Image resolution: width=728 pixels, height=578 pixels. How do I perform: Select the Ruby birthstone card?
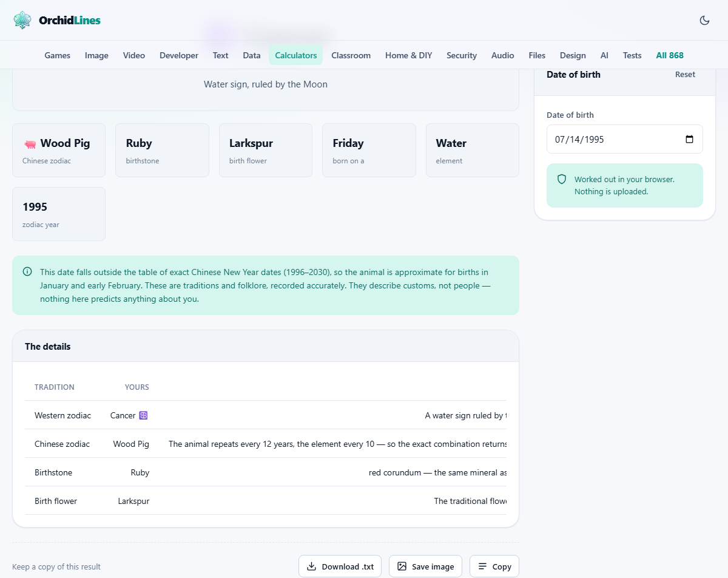click(x=162, y=151)
